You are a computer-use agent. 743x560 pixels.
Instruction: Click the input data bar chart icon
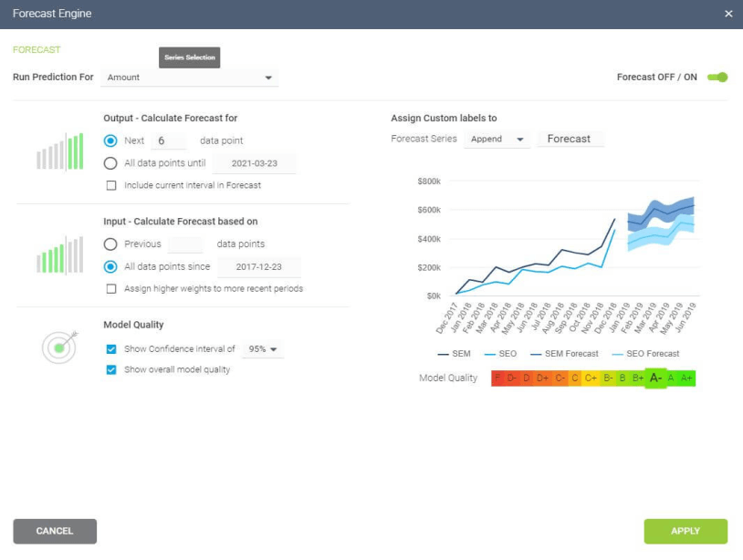click(60, 255)
